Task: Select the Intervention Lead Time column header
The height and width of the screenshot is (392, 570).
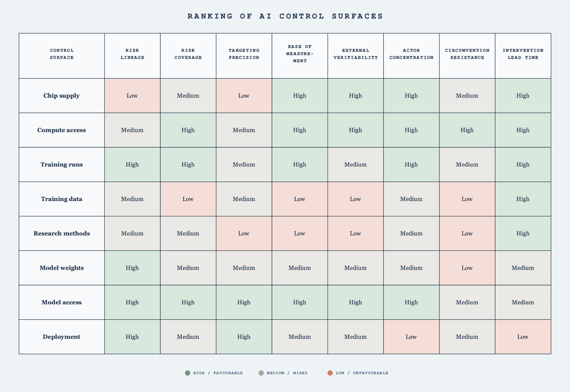Action: click(523, 54)
